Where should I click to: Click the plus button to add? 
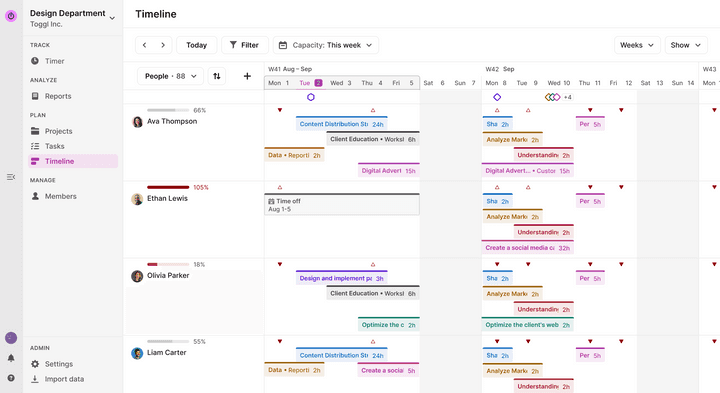pos(247,76)
